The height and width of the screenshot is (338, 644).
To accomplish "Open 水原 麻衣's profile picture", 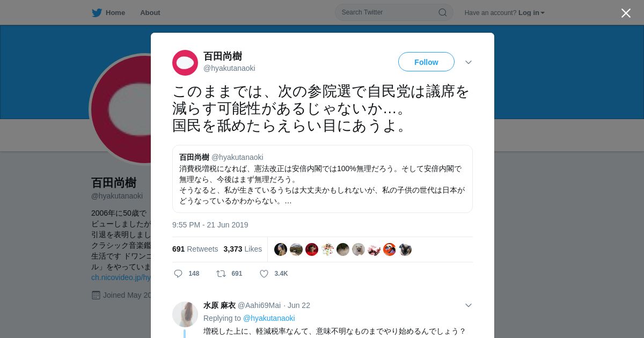I will point(185,314).
